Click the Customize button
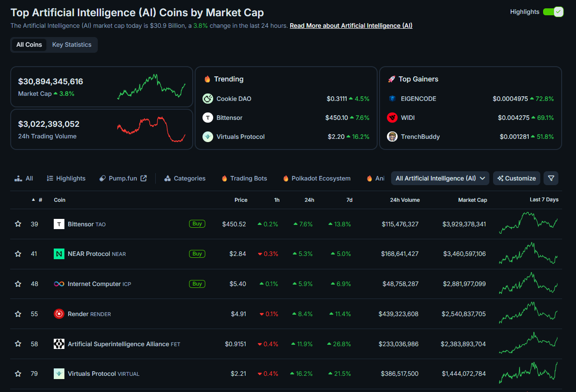This screenshot has width=576, height=392. click(517, 178)
